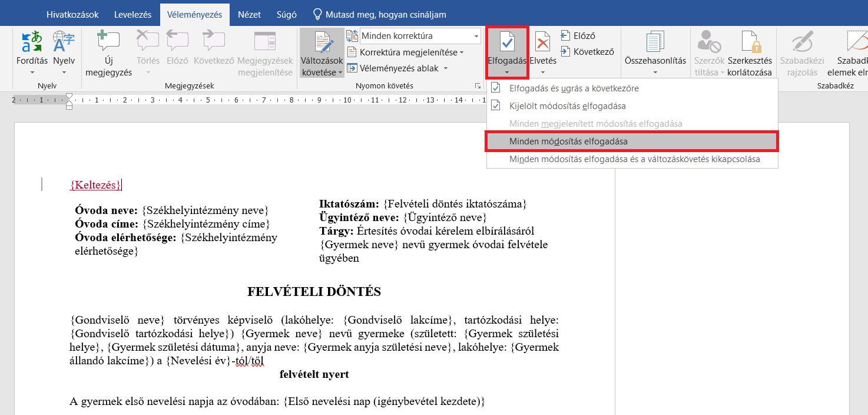
Task: Click the FELVÉTELI DÖNTÉS heading
Action: tap(314, 292)
